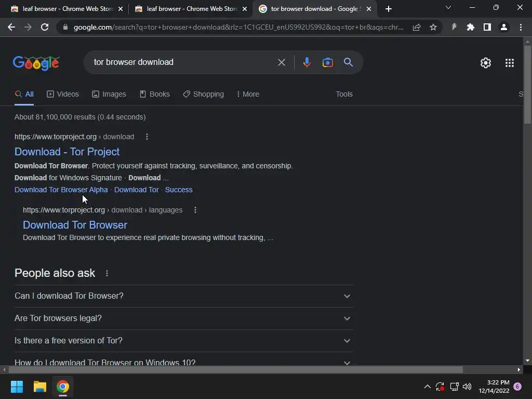Go back using the browser back arrow
532x399 pixels.
[x=11, y=27]
